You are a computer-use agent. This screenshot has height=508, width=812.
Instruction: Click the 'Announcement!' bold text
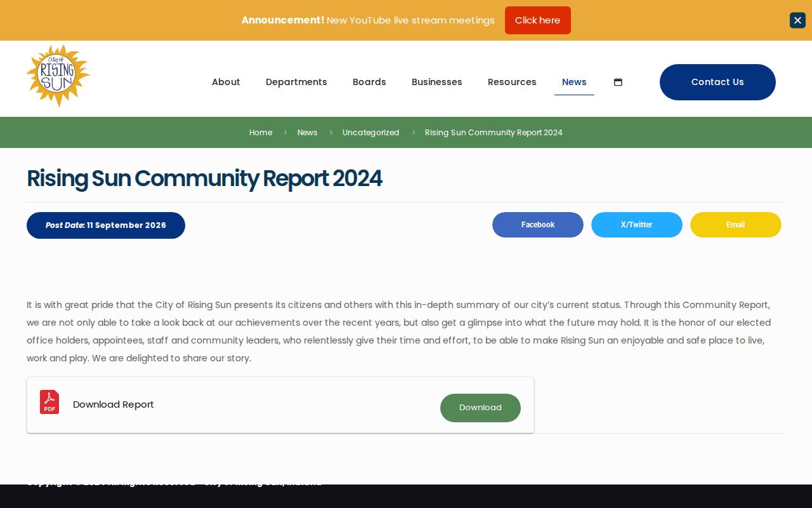coord(283,20)
